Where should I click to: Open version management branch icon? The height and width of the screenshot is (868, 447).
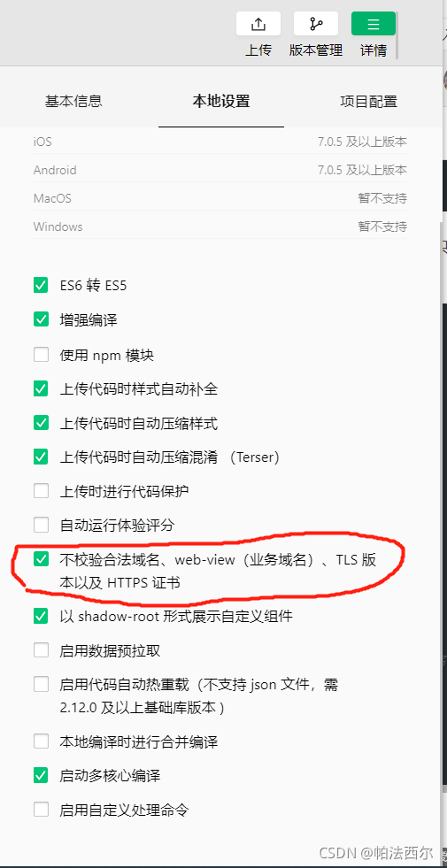[316, 24]
